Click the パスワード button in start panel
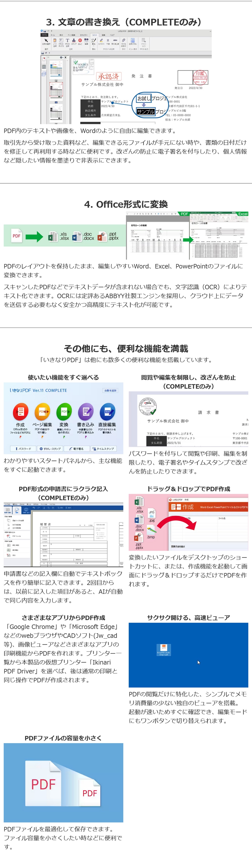252x868 pixels. (x=23, y=448)
